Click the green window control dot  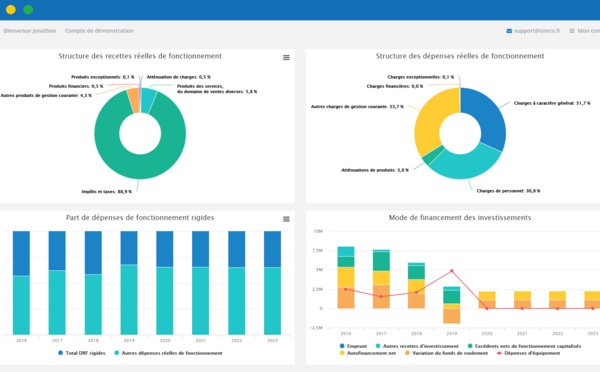[28, 10]
